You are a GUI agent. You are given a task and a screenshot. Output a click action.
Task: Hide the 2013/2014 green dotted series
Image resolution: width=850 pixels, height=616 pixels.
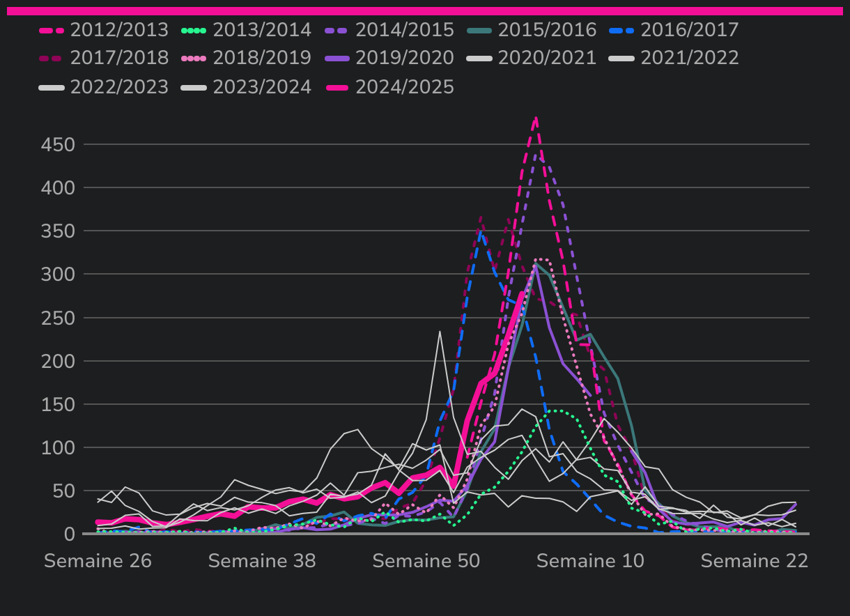click(x=246, y=30)
